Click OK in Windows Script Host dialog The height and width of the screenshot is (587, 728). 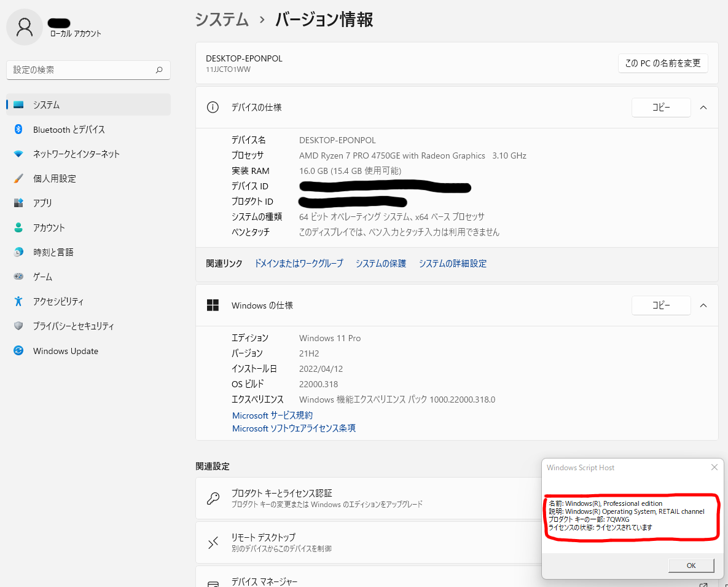pyautogui.click(x=691, y=565)
